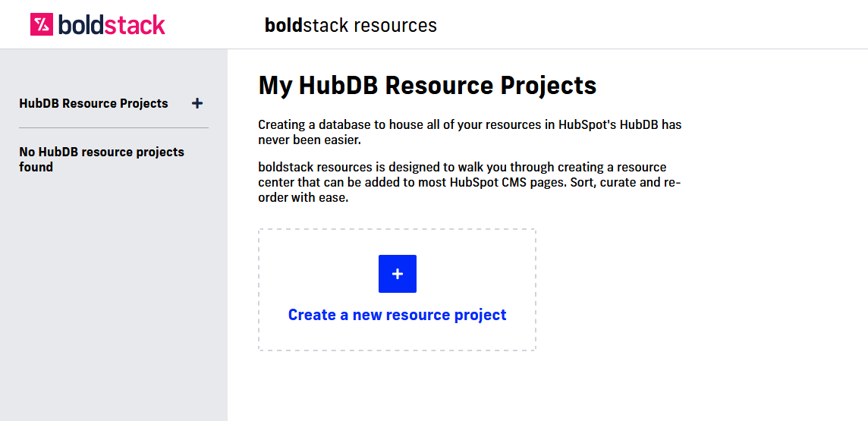Select 'HubDB Resource Projects' sidebar heading
Image resolution: width=868 pixels, height=421 pixels.
93,103
